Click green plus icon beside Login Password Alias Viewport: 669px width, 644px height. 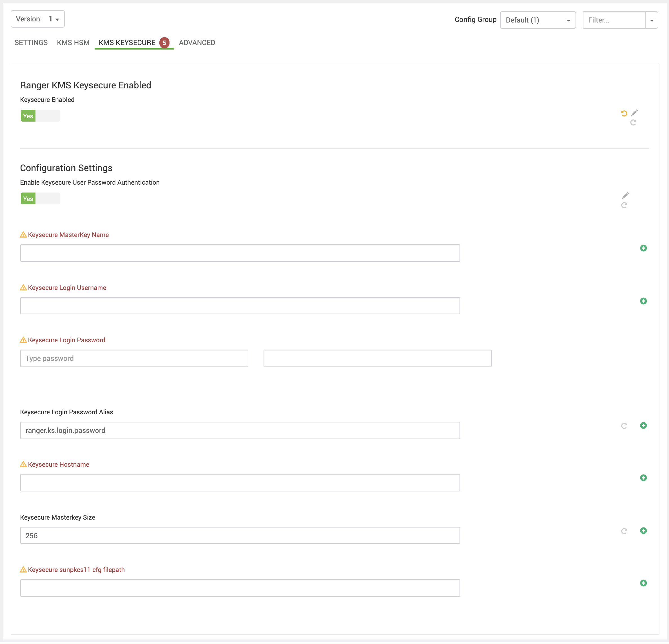[643, 426]
